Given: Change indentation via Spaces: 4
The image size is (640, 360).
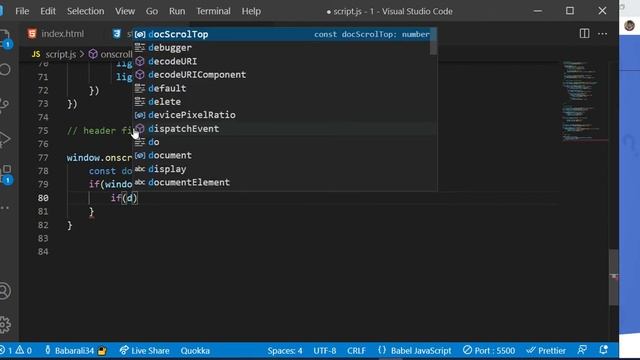Looking at the screenshot, I should pyautogui.click(x=285, y=350).
